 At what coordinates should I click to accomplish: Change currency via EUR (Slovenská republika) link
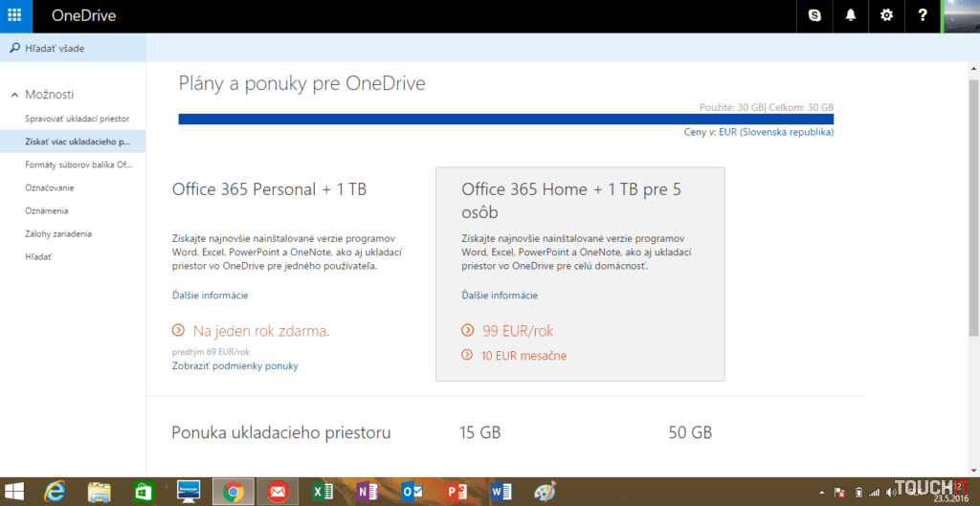click(775, 132)
